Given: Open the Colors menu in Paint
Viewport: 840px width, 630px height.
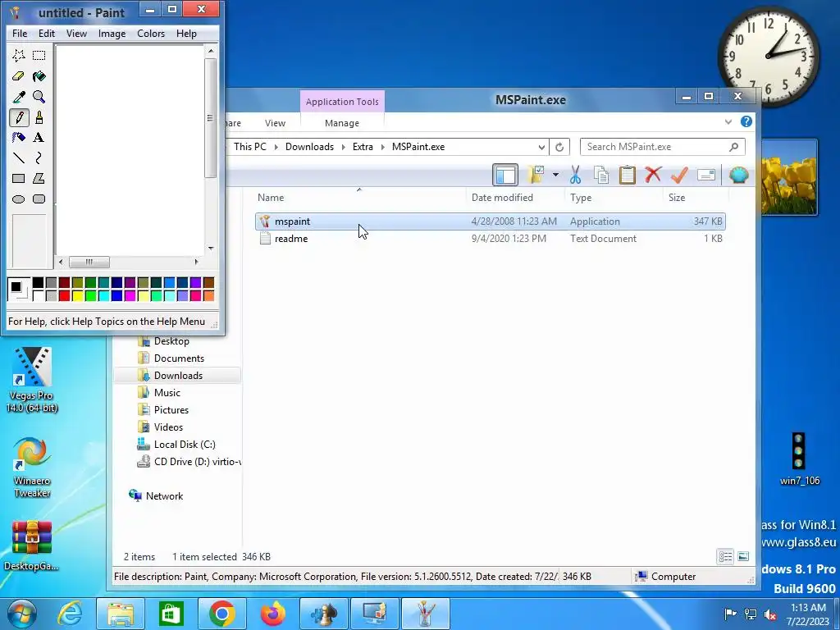Looking at the screenshot, I should pyautogui.click(x=151, y=33).
